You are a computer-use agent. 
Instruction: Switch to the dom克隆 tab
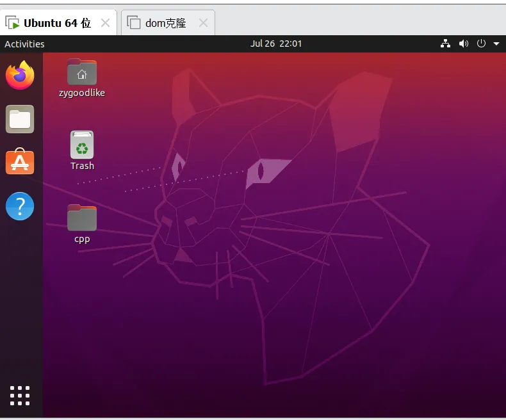pyautogui.click(x=168, y=23)
